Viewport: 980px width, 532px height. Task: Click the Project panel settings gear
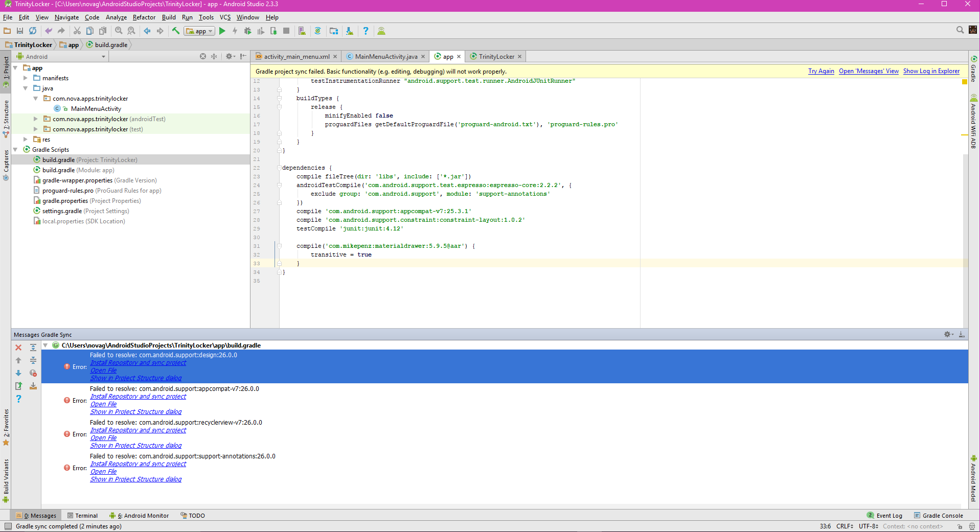(x=230, y=56)
